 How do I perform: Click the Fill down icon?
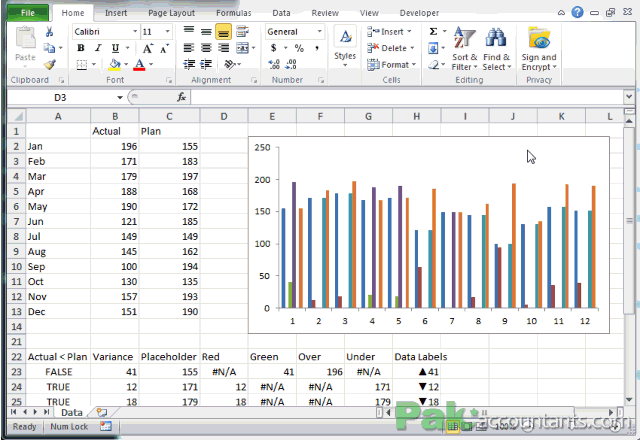click(x=433, y=48)
